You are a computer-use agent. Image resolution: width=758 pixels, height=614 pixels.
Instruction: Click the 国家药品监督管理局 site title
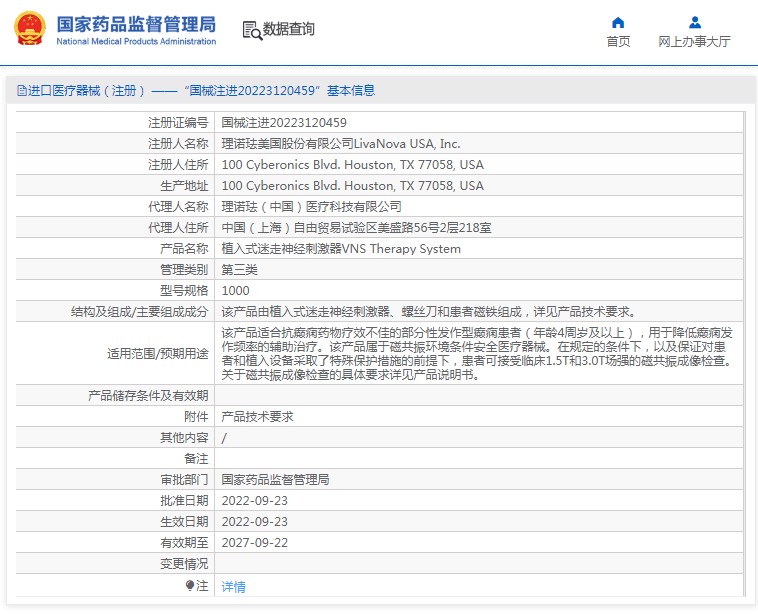[136, 24]
